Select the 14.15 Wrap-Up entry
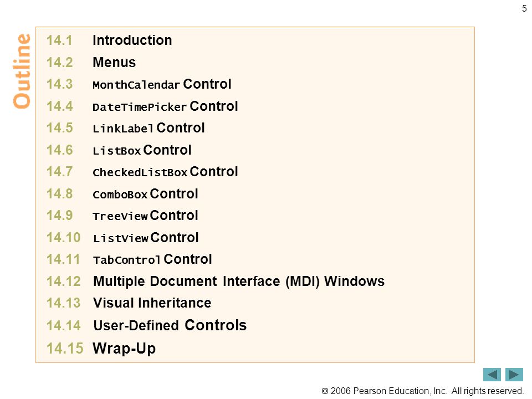 [x=101, y=348]
